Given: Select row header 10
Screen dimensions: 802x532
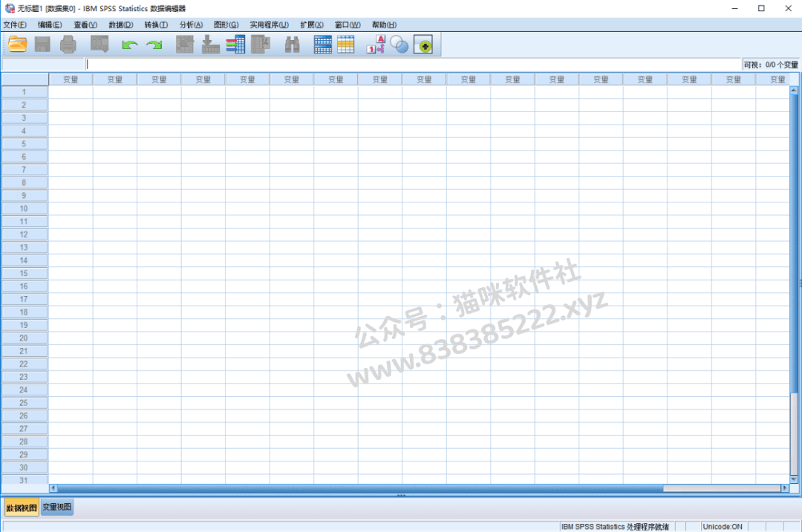Looking at the screenshot, I should (24, 208).
